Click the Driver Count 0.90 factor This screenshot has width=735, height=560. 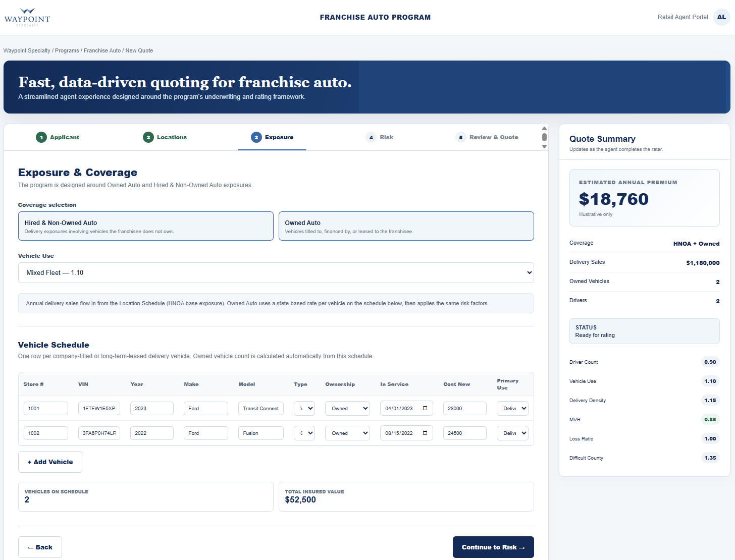point(710,362)
